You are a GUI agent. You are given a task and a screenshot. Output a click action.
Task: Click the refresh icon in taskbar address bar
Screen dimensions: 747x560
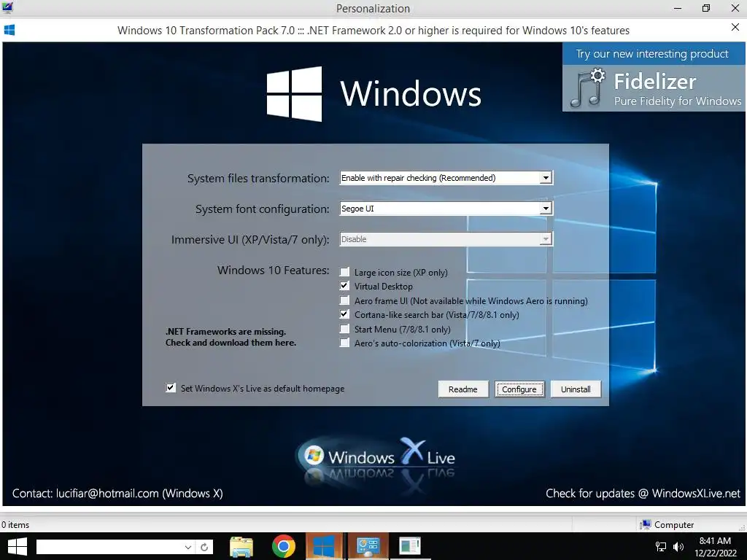[x=204, y=547]
